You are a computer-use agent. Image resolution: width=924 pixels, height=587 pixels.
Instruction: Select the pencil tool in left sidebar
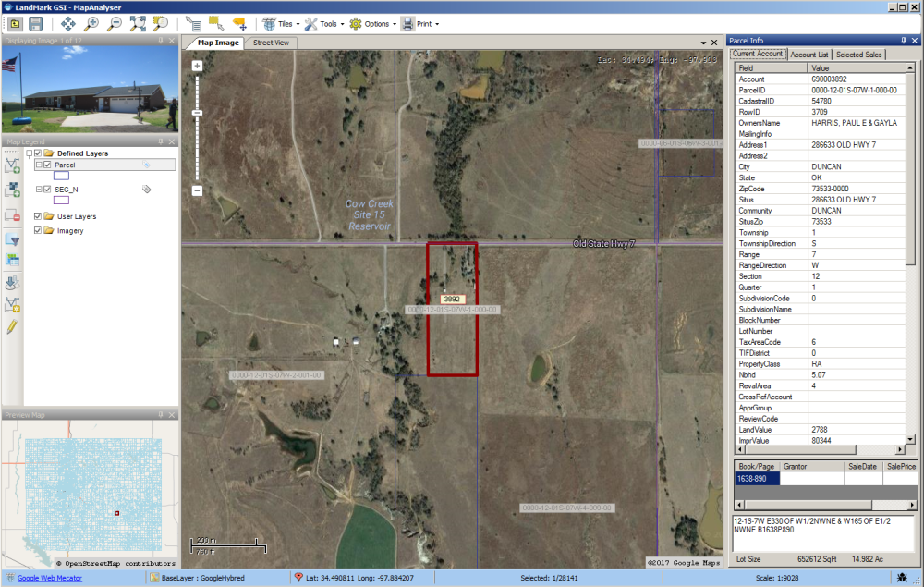[x=12, y=326]
